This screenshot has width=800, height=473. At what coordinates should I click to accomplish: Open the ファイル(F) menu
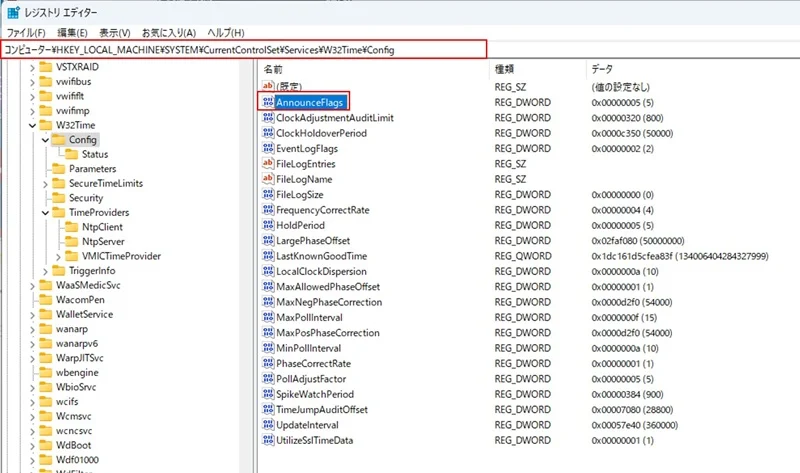point(26,33)
